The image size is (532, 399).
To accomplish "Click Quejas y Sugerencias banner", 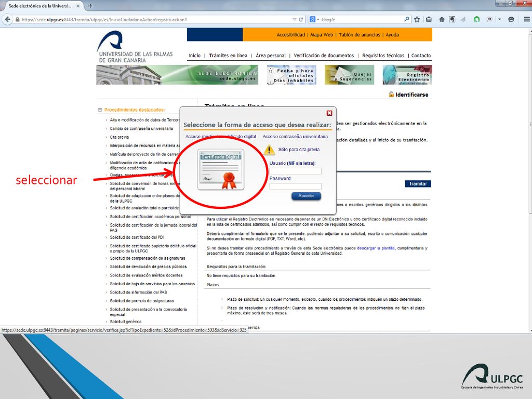I will 350,75.
